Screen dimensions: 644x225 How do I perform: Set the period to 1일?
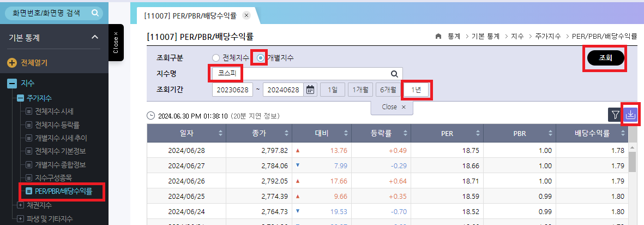[332, 90]
